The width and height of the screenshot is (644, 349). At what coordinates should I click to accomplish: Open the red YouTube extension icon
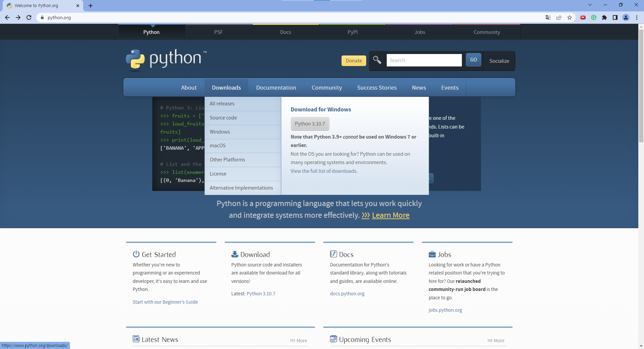coord(583,17)
